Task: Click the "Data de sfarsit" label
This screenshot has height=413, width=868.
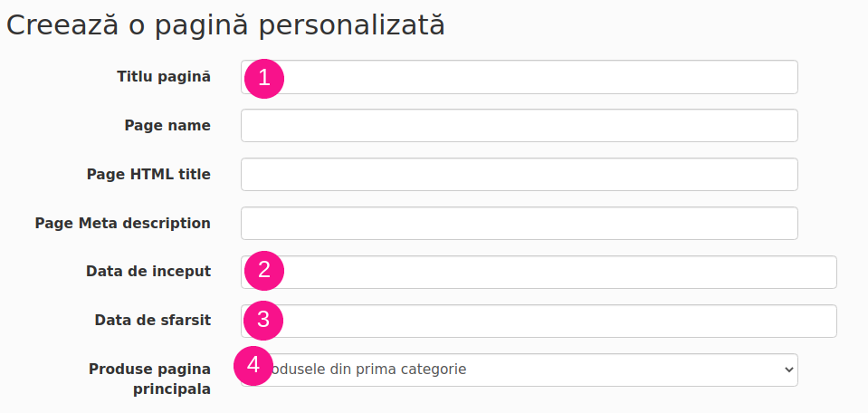Action: click(x=153, y=321)
